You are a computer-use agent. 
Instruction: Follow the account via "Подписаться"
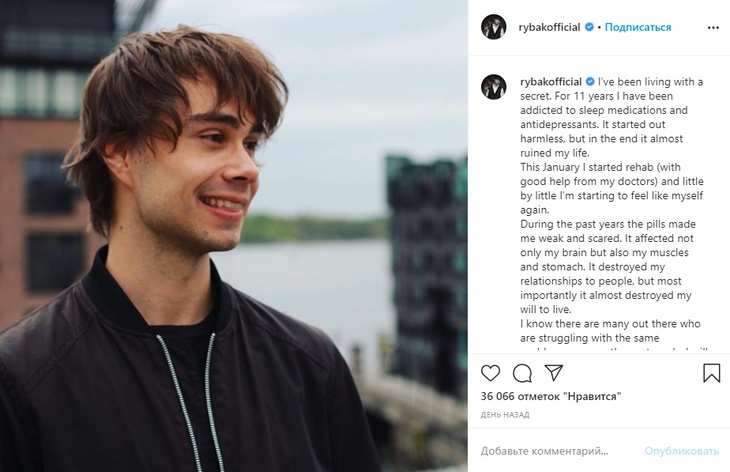635,27
